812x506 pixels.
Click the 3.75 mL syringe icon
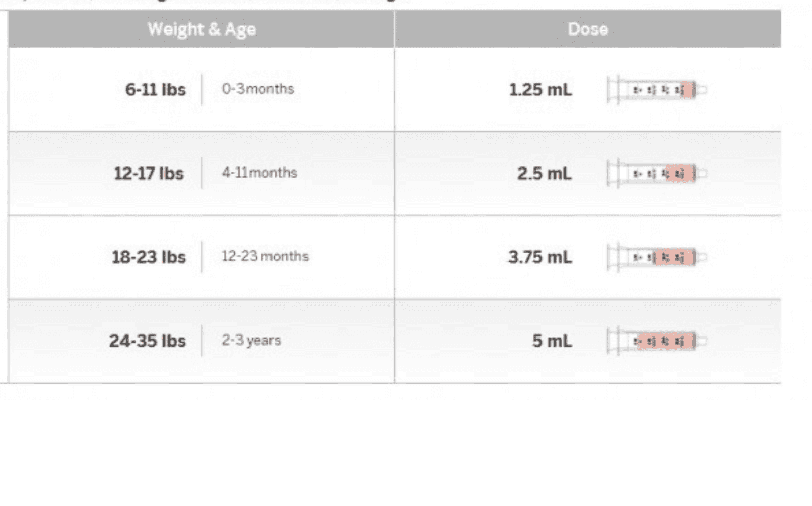pyautogui.click(x=657, y=257)
